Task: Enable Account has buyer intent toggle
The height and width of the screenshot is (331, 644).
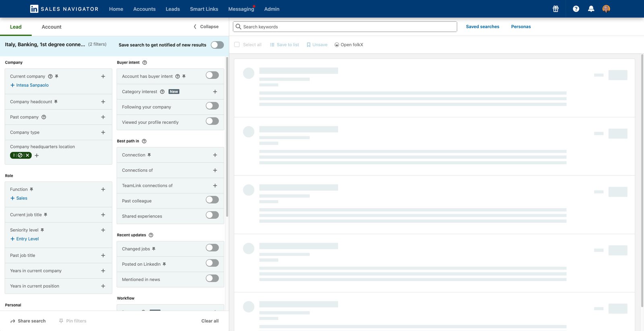Action: pyautogui.click(x=212, y=75)
